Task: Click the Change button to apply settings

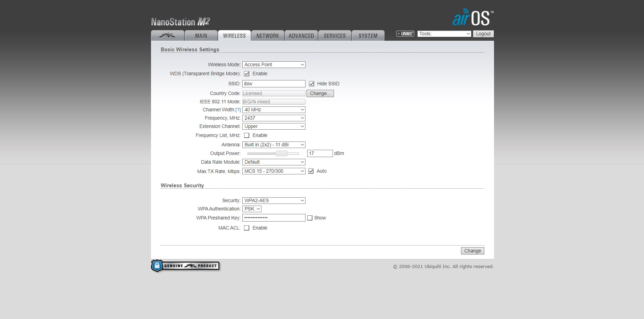Action: 472,251
